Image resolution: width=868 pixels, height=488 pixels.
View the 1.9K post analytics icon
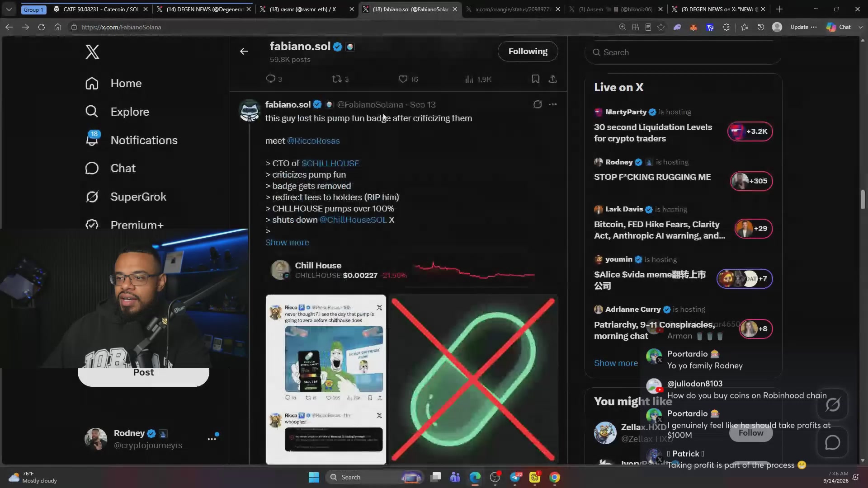pos(469,80)
